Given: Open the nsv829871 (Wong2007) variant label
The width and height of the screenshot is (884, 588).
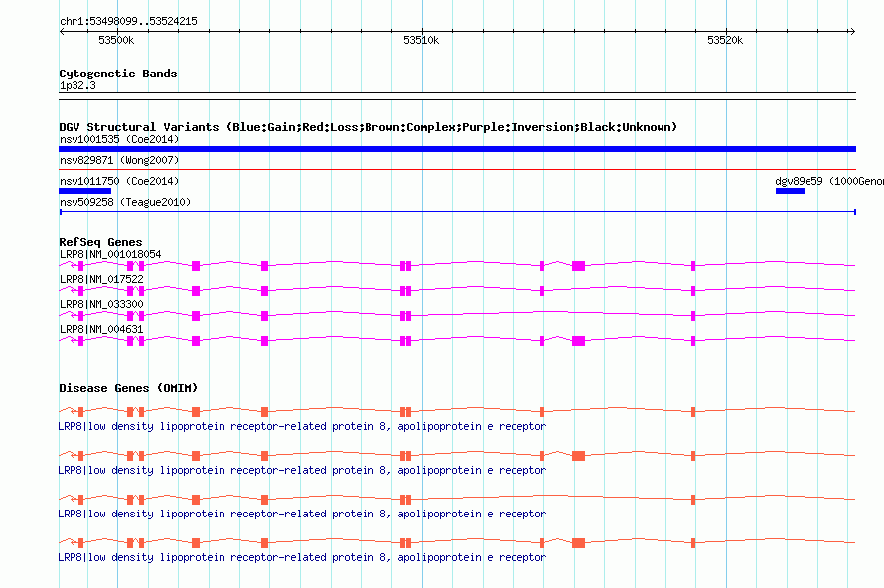Looking at the screenshot, I should (x=119, y=160).
